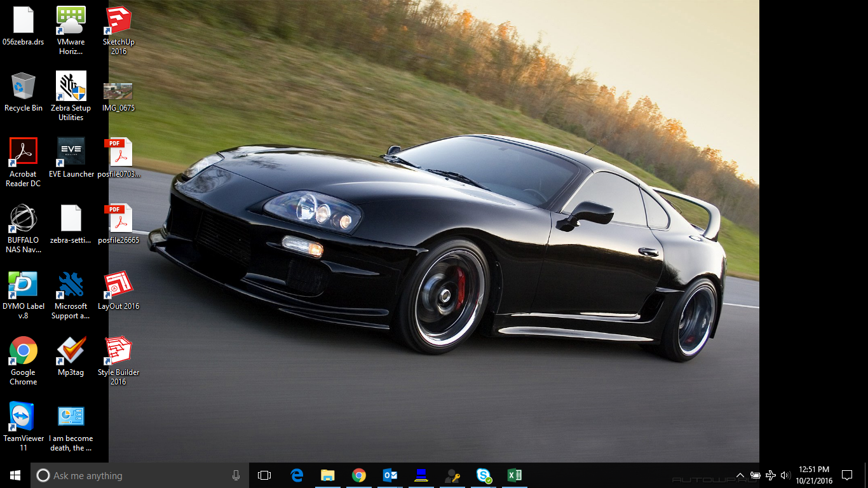Image resolution: width=868 pixels, height=488 pixels.
Task: Open the blue computer-monitor taskbar app
Action: point(421,475)
